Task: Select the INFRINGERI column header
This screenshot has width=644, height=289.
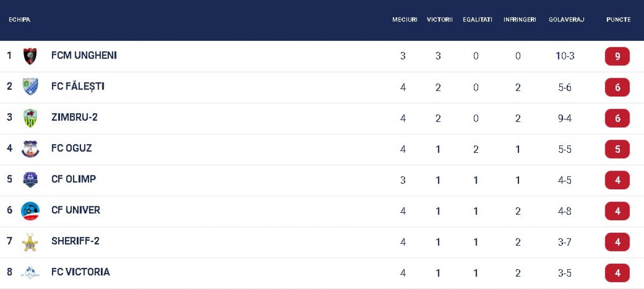Action: click(519, 20)
